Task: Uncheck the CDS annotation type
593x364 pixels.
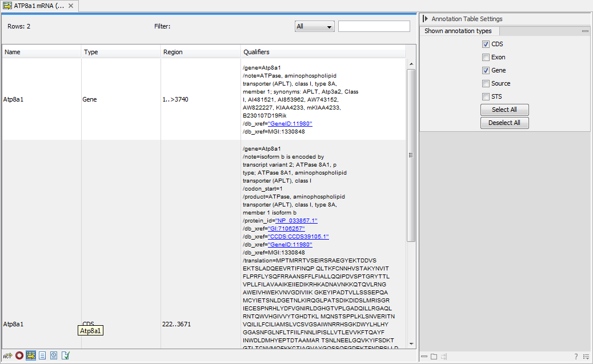Action: point(486,44)
